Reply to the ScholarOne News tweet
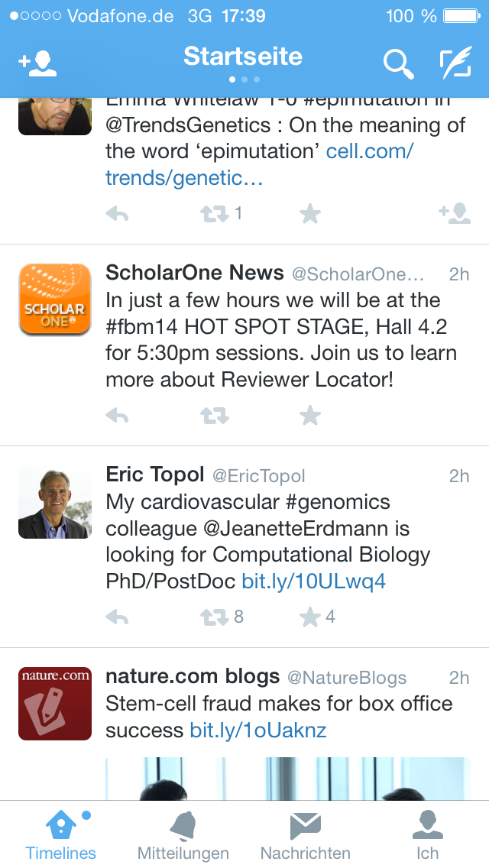489x868 pixels. (x=117, y=415)
